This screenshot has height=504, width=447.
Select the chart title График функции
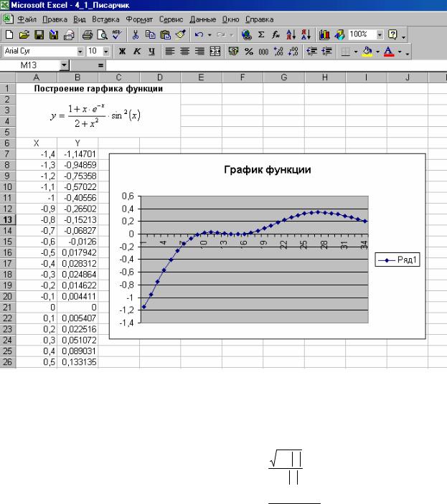point(265,170)
